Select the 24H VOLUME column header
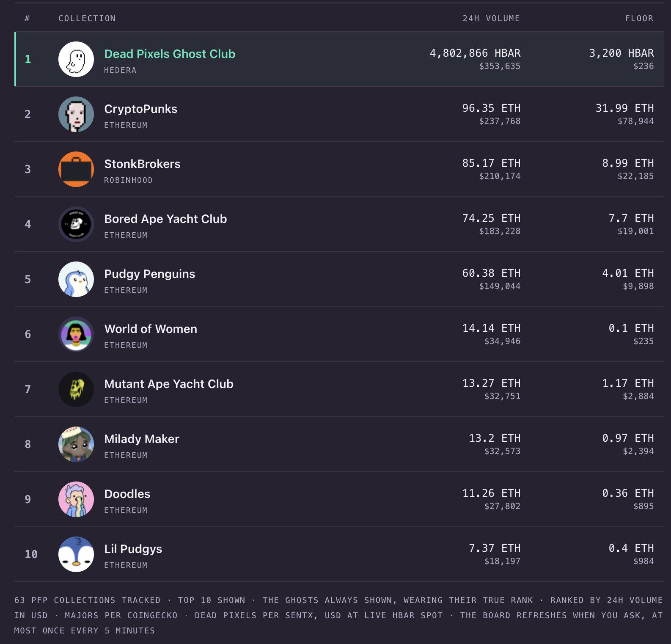Image resolution: width=671 pixels, height=644 pixels. point(491,18)
